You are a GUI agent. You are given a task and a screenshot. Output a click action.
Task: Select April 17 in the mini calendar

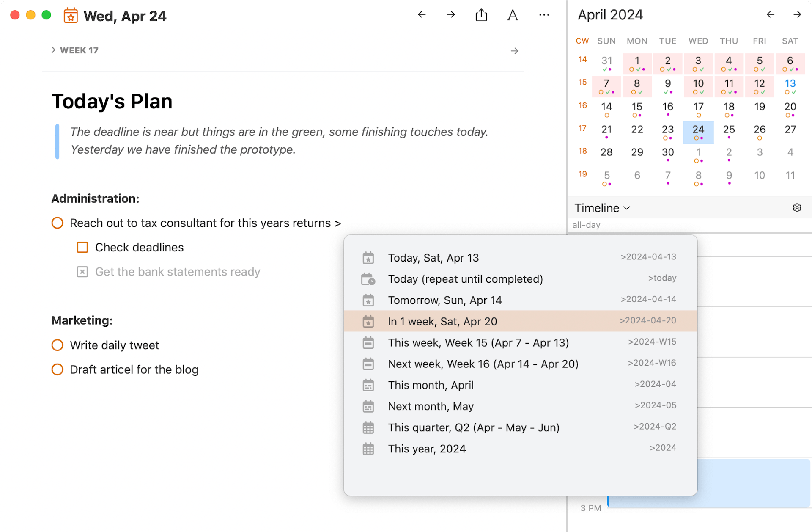(698, 107)
